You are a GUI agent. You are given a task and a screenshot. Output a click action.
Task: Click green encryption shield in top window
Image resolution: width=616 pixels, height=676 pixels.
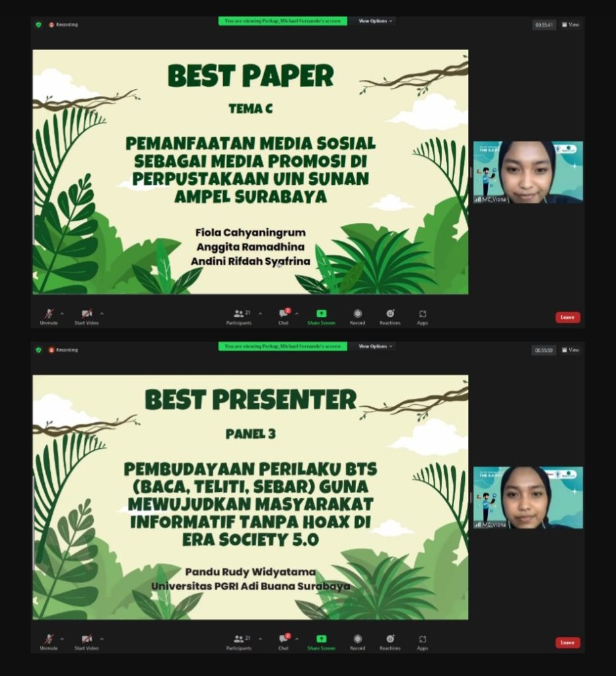click(38, 24)
